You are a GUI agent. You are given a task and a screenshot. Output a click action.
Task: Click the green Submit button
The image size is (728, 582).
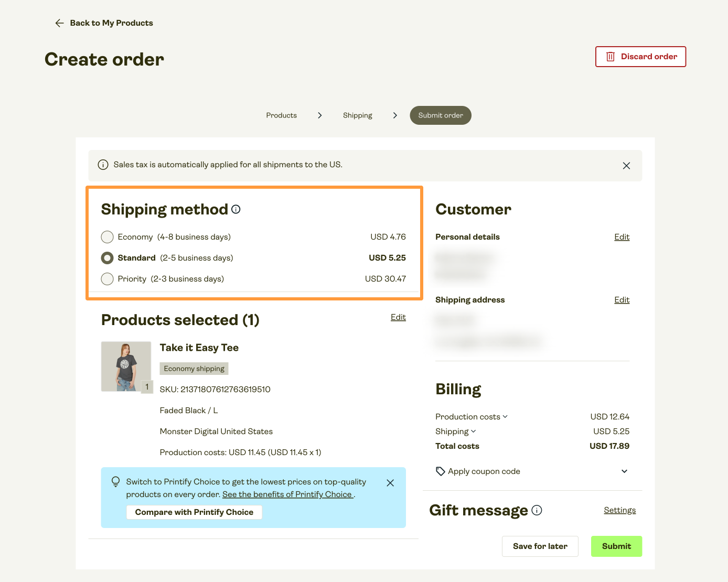point(616,546)
